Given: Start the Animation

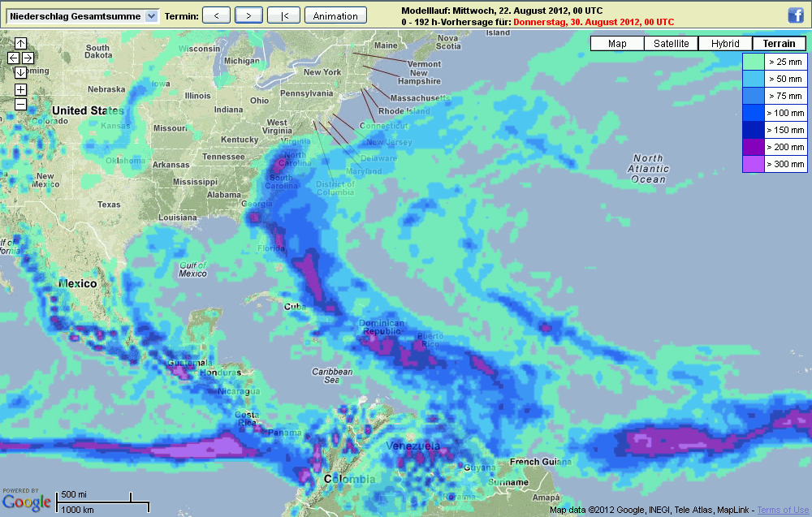Looking at the screenshot, I should [x=335, y=15].
